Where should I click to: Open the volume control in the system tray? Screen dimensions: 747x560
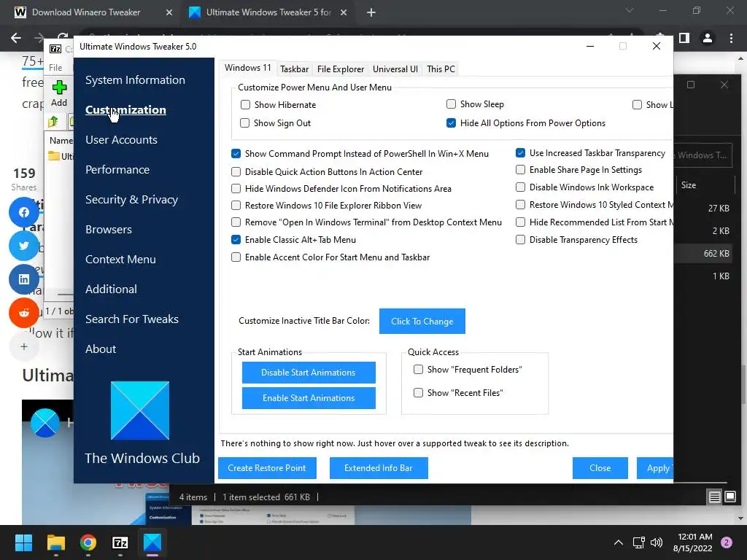click(657, 542)
